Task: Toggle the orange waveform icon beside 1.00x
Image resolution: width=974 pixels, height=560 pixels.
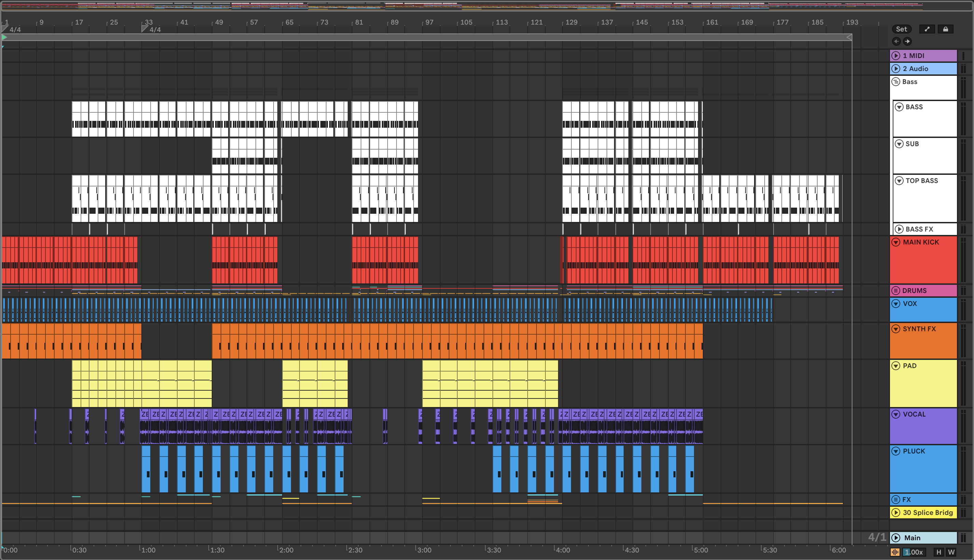Action: (x=895, y=552)
